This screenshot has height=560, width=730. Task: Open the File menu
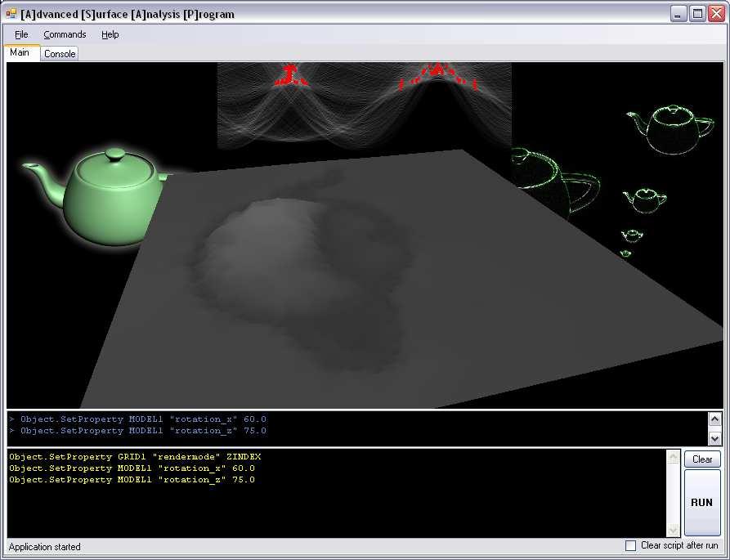21,34
